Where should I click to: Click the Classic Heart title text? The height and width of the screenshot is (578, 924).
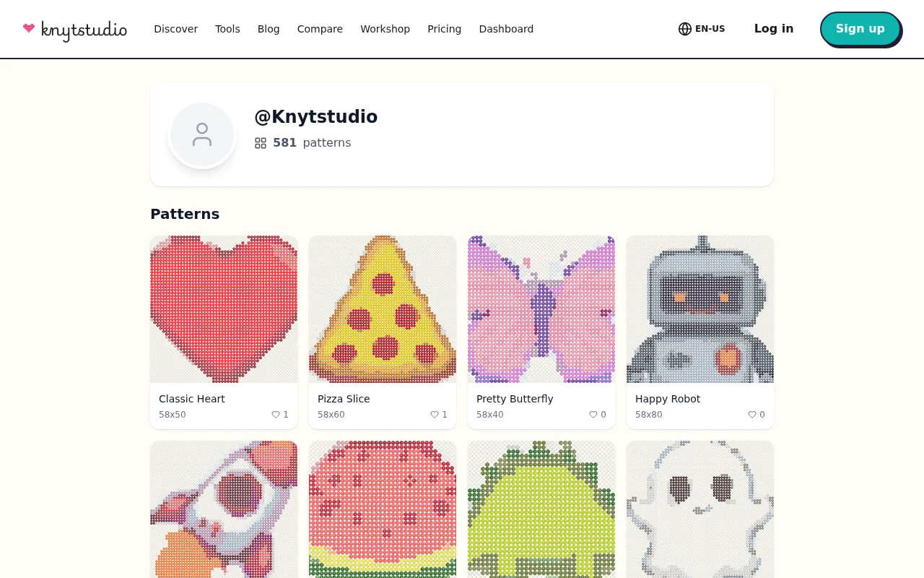pyautogui.click(x=192, y=399)
